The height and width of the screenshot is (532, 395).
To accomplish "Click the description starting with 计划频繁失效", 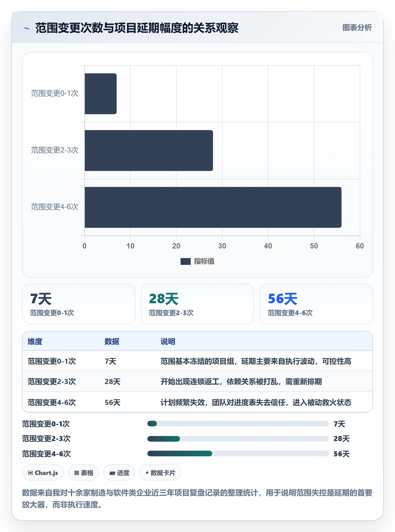I will 256,402.
